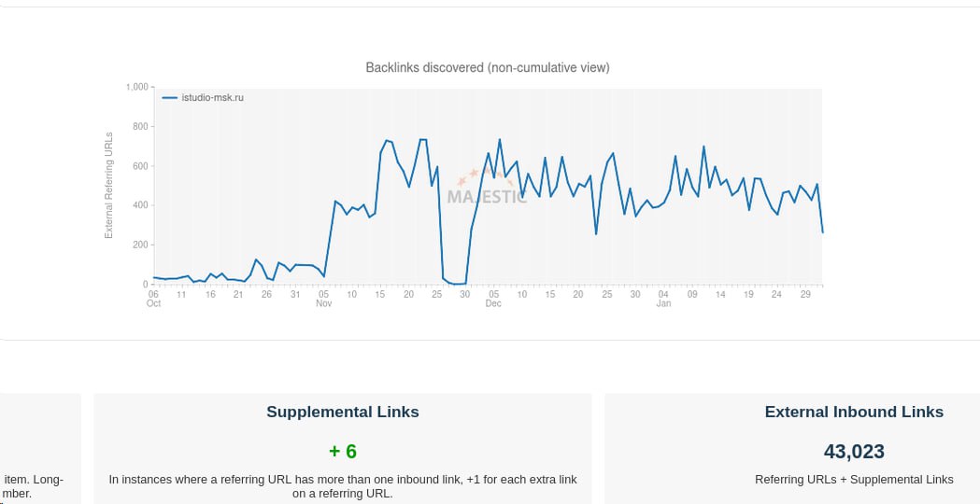Click the green '+ 6' value
The image size is (980, 504).
343,452
